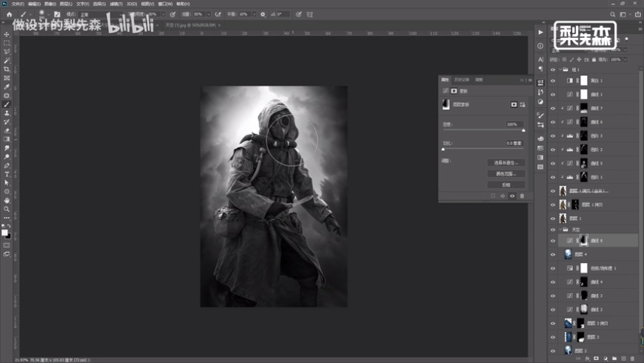The image size is (644, 363).
Task: Click the foreground color swatch
Action: click(x=4, y=233)
